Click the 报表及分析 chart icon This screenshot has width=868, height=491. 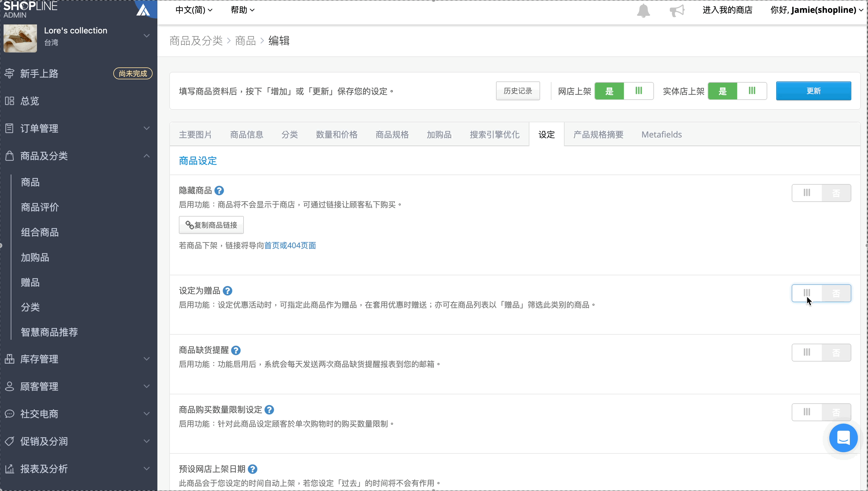pyautogui.click(x=10, y=469)
